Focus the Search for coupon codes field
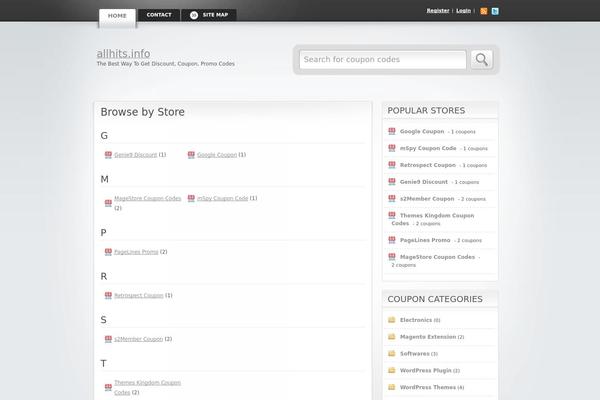The image size is (600, 400). tap(383, 60)
